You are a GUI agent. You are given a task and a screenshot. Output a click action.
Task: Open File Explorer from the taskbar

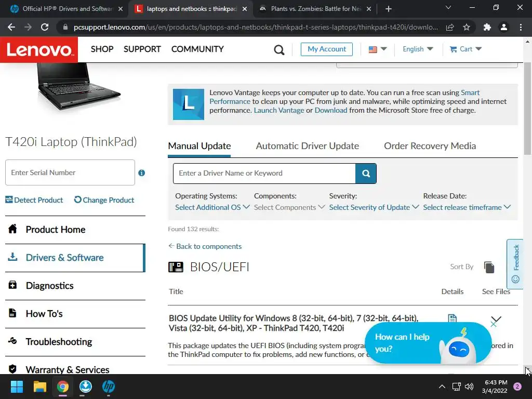pos(39,387)
